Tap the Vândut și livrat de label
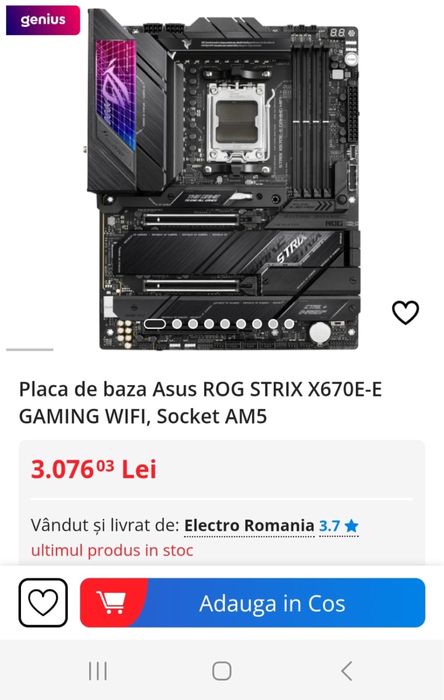The image size is (444, 700). [105, 525]
